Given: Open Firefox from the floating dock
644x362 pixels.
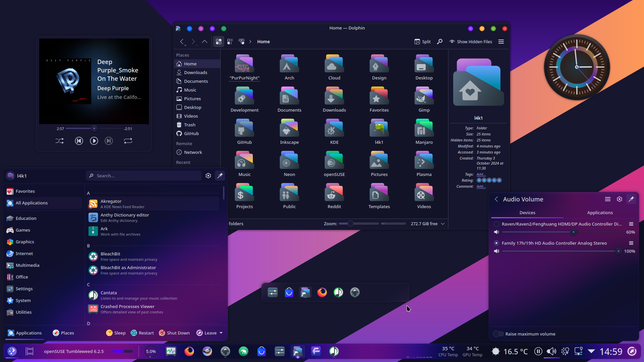Looking at the screenshot, I should [322, 292].
